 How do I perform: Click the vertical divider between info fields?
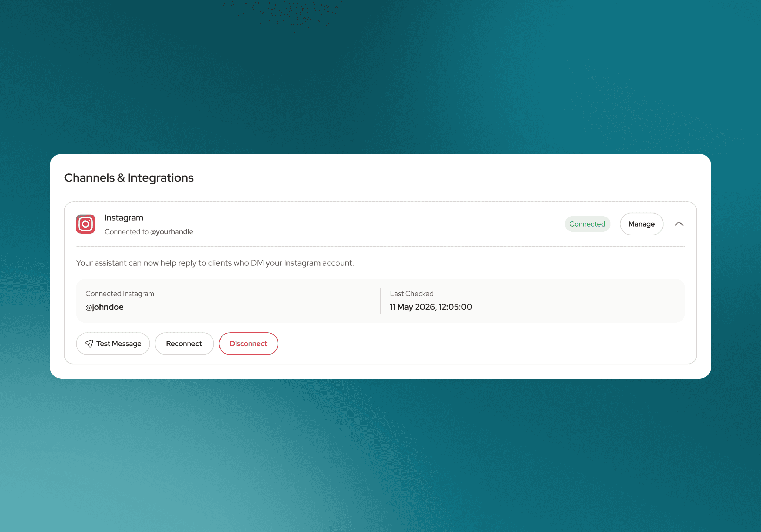click(x=380, y=301)
